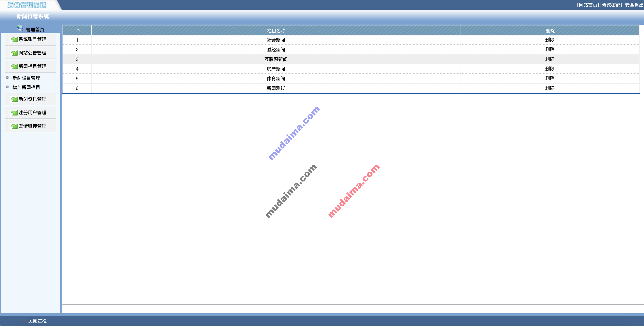644x326 pixels.
Task: Collapse the 新闻栏目管理 menu section
Action: (x=33, y=66)
